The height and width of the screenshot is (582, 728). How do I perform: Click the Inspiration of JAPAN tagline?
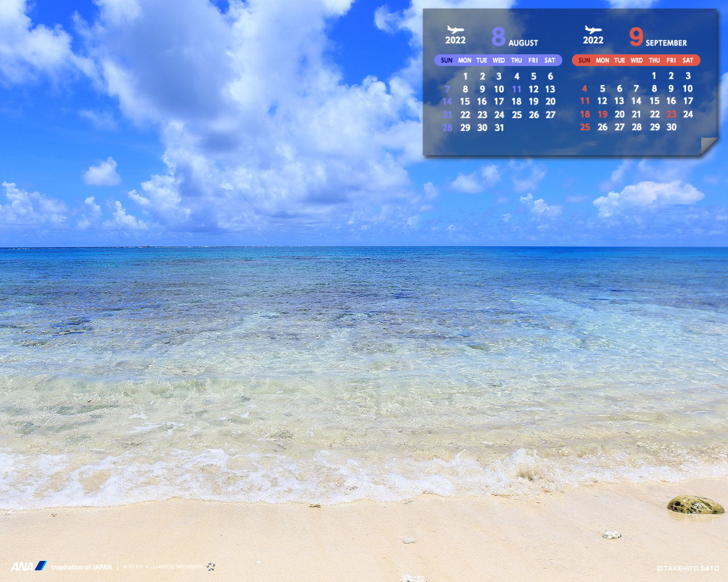click(x=81, y=567)
